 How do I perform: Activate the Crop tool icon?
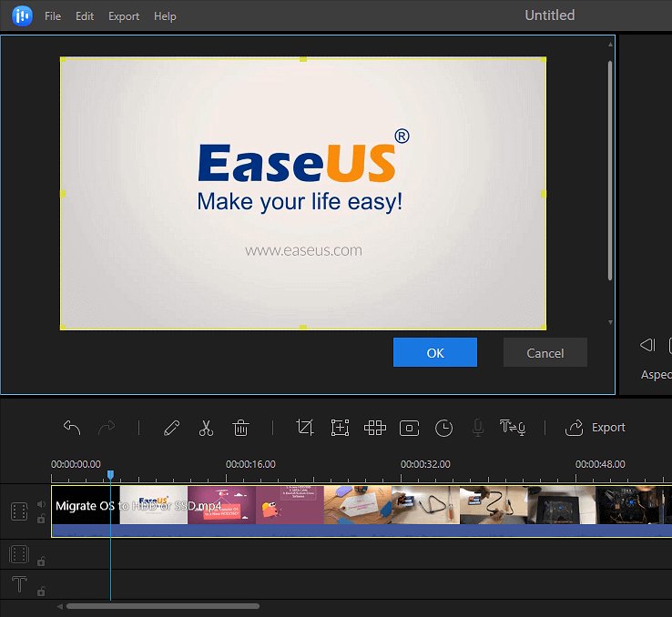pos(305,427)
